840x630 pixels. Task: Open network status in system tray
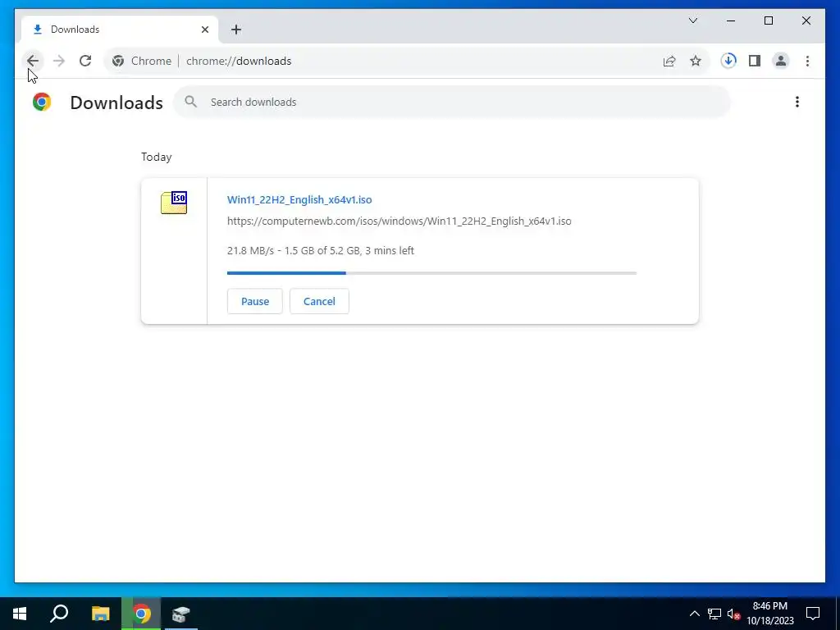(x=714, y=614)
